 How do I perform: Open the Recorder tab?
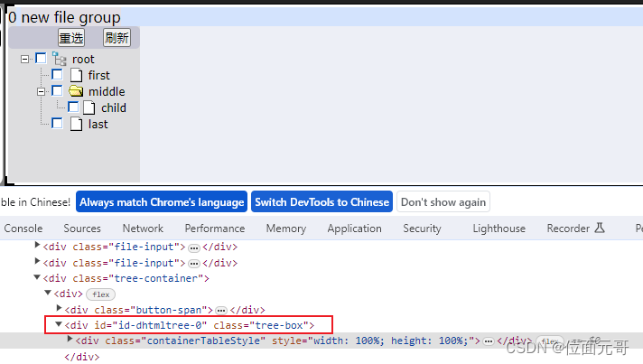[x=568, y=229]
